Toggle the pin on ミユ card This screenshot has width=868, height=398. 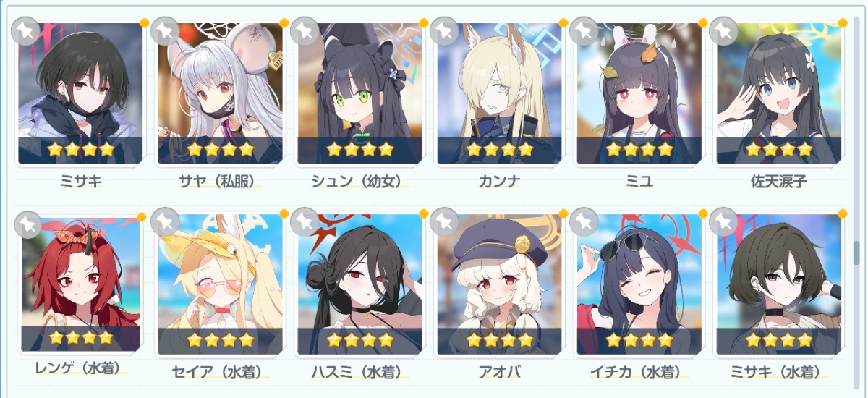pos(584,30)
